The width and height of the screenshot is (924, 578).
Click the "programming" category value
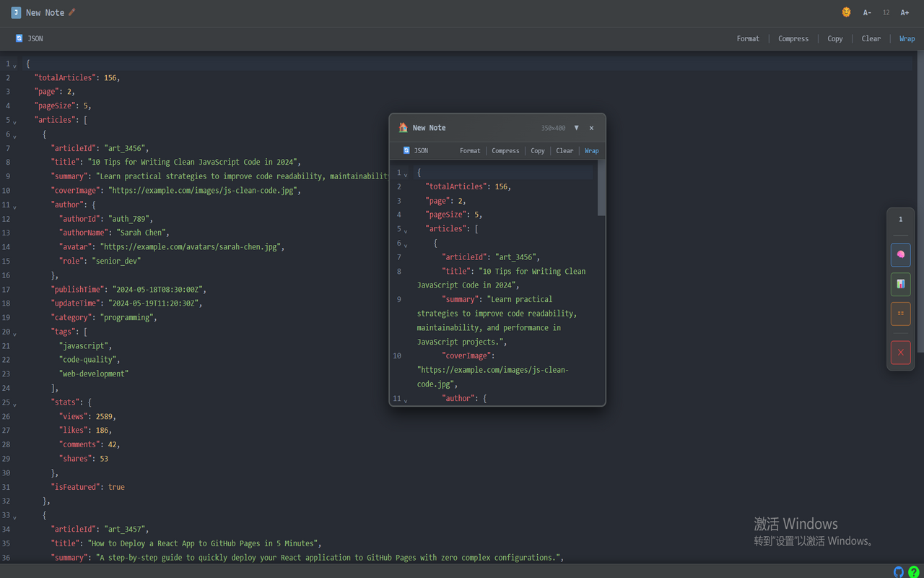(x=126, y=317)
